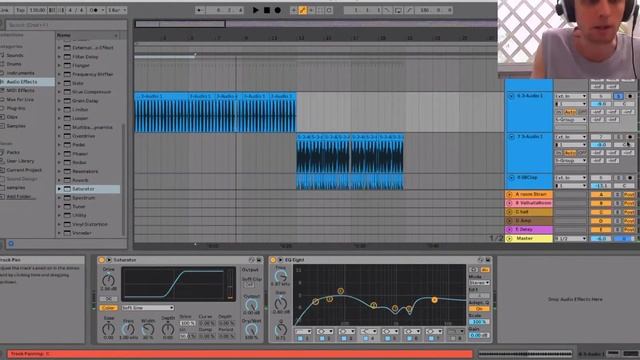
Task: Open Saturator hot-swap preset icon
Action: click(251, 260)
